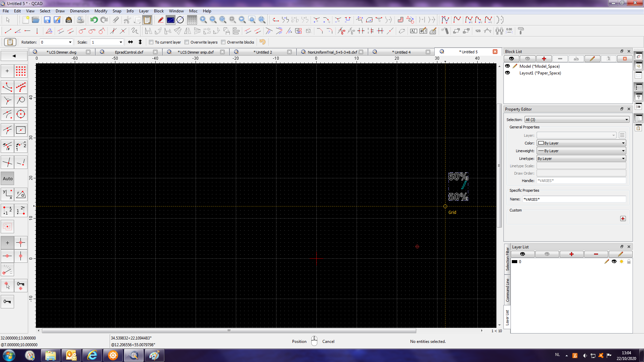644x362 pixels.
Task: Enable the To current layer checkbox
Action: tap(151, 42)
